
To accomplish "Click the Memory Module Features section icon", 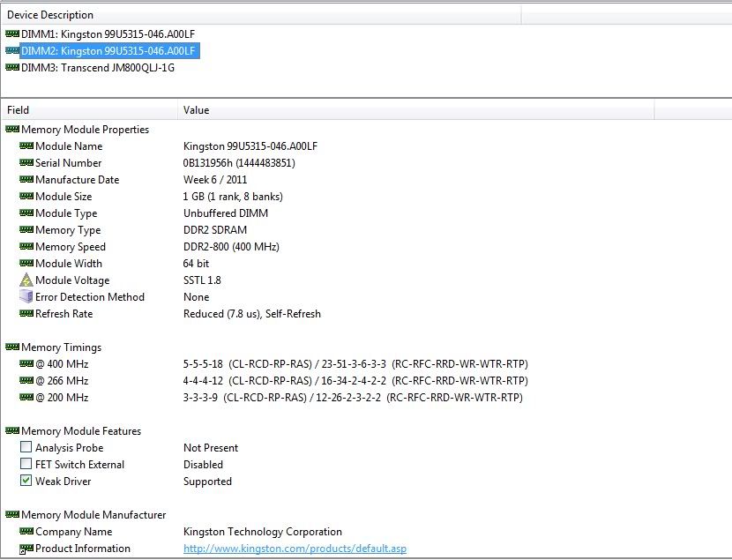I will (12, 430).
